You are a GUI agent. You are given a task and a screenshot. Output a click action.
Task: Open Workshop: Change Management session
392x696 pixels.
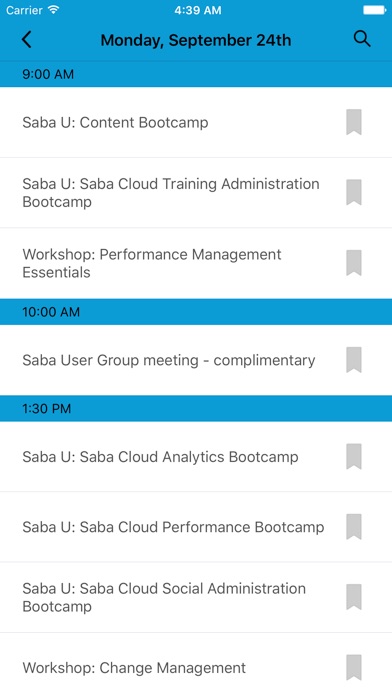[196, 664]
